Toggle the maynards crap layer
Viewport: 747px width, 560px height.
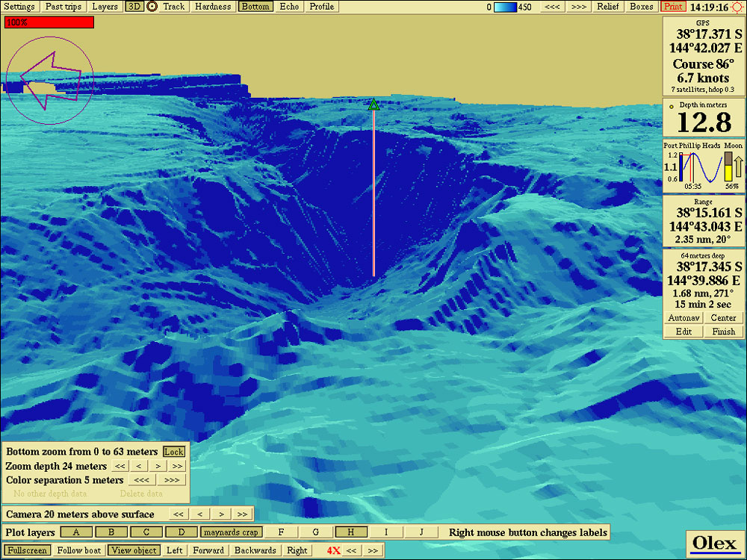[x=231, y=532]
